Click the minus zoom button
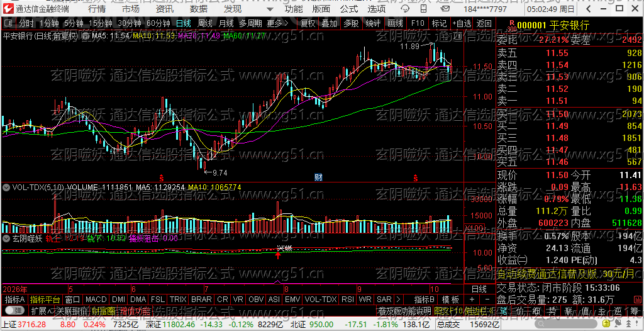 click(x=487, y=300)
